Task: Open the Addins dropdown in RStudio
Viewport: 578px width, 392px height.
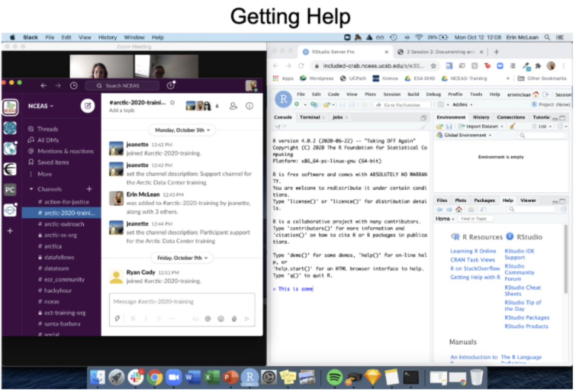Action: pyautogui.click(x=462, y=105)
